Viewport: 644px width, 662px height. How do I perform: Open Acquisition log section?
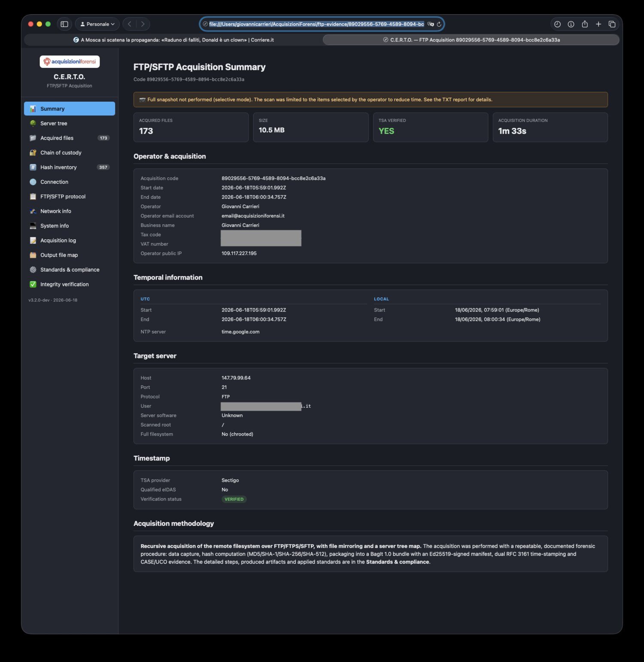coord(69,240)
